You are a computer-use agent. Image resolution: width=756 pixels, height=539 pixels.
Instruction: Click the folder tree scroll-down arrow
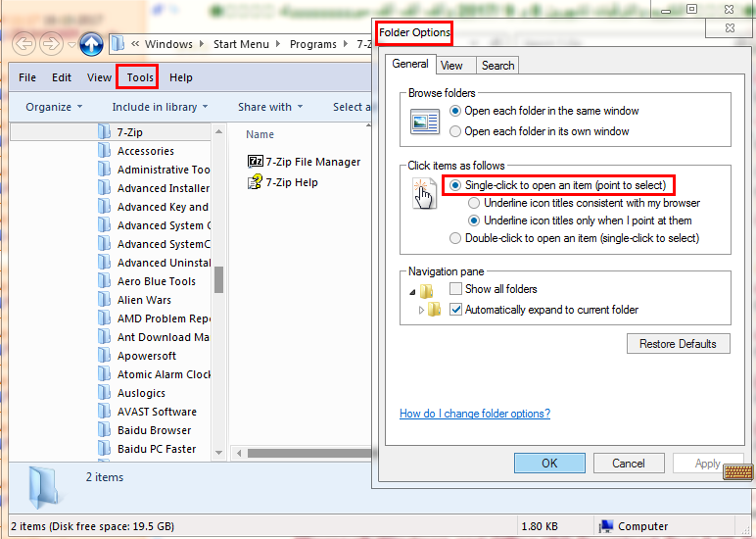click(x=219, y=453)
